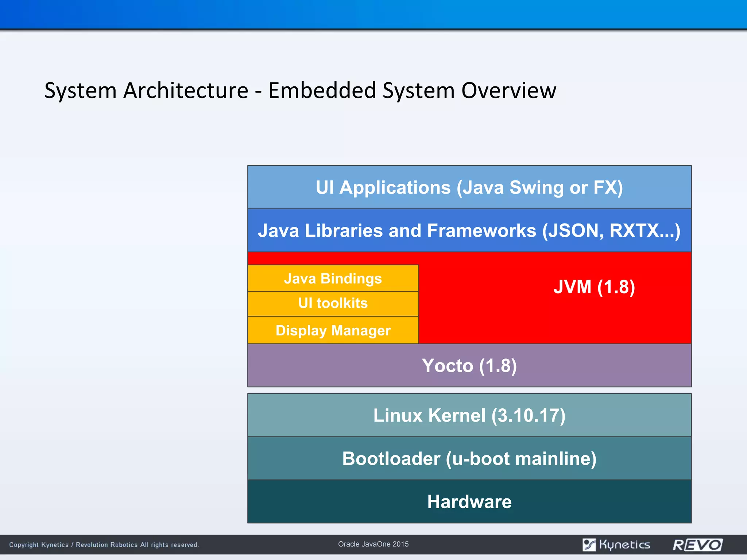The height and width of the screenshot is (560, 747).
Task: Select the purple 'Yocto (1.8)' layer
Action: coord(469,365)
